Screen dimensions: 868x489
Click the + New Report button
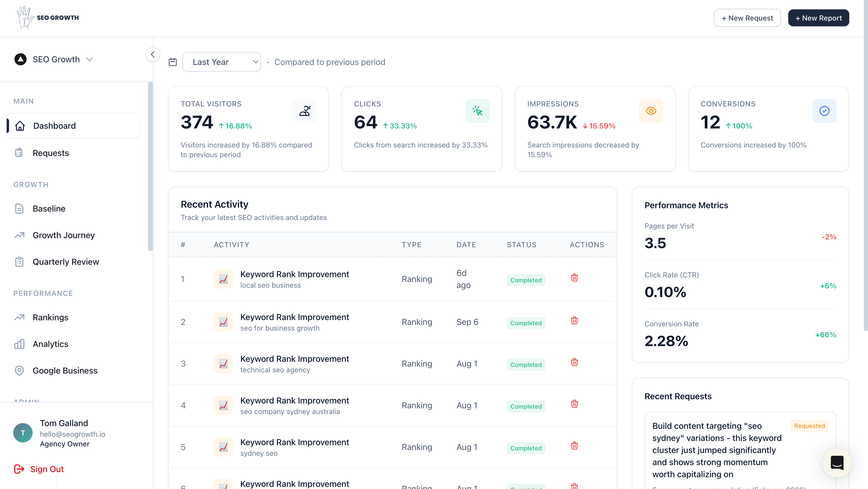[818, 18]
